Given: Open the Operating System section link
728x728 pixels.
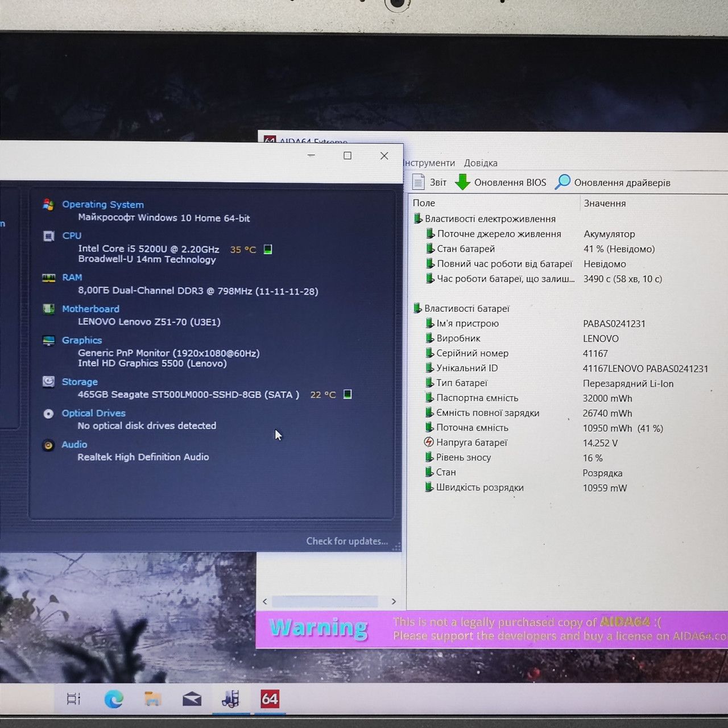Looking at the screenshot, I should (x=103, y=204).
